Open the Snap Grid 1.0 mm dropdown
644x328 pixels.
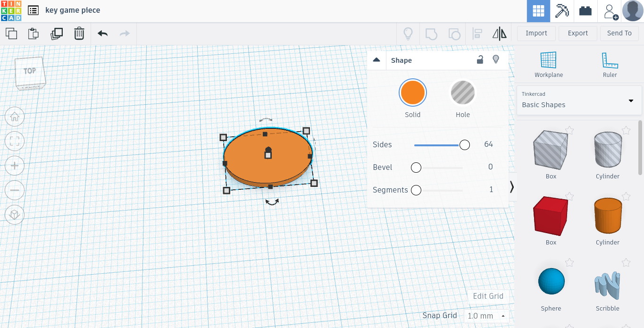pos(486,316)
